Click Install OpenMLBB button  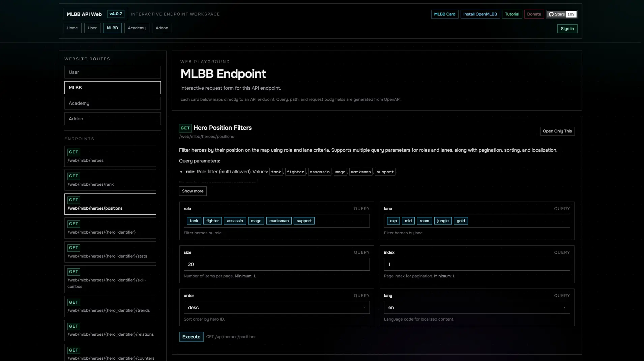[480, 14]
